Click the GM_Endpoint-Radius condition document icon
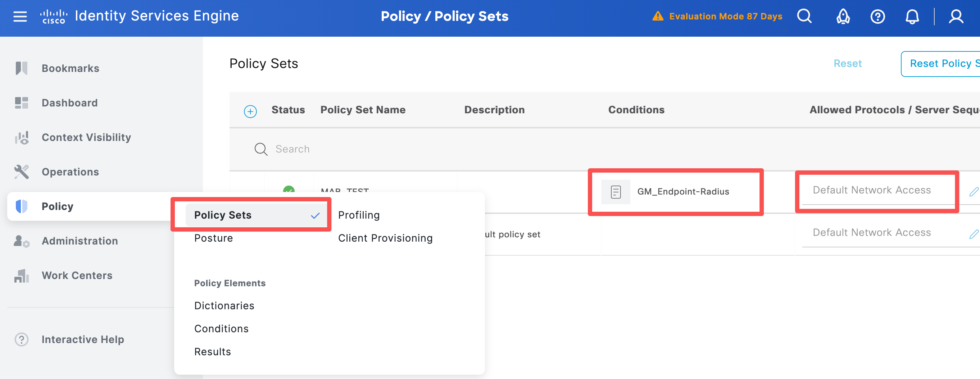The width and height of the screenshot is (980, 379). [x=616, y=192]
